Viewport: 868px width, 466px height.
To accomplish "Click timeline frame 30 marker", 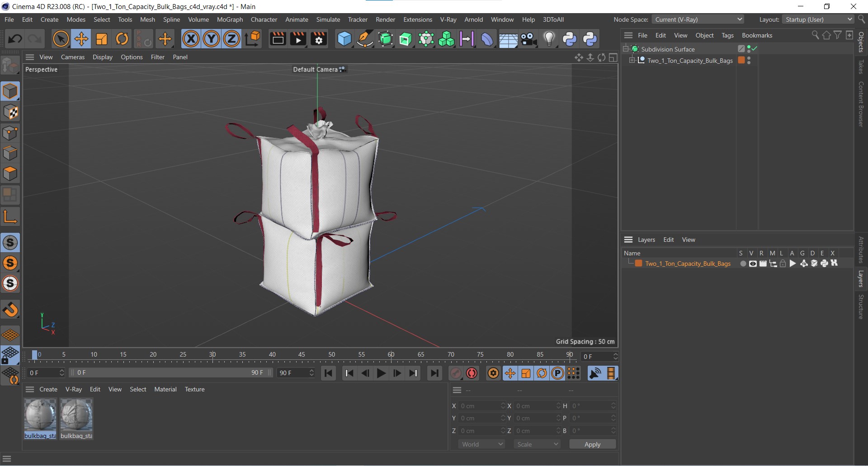I will (212, 355).
